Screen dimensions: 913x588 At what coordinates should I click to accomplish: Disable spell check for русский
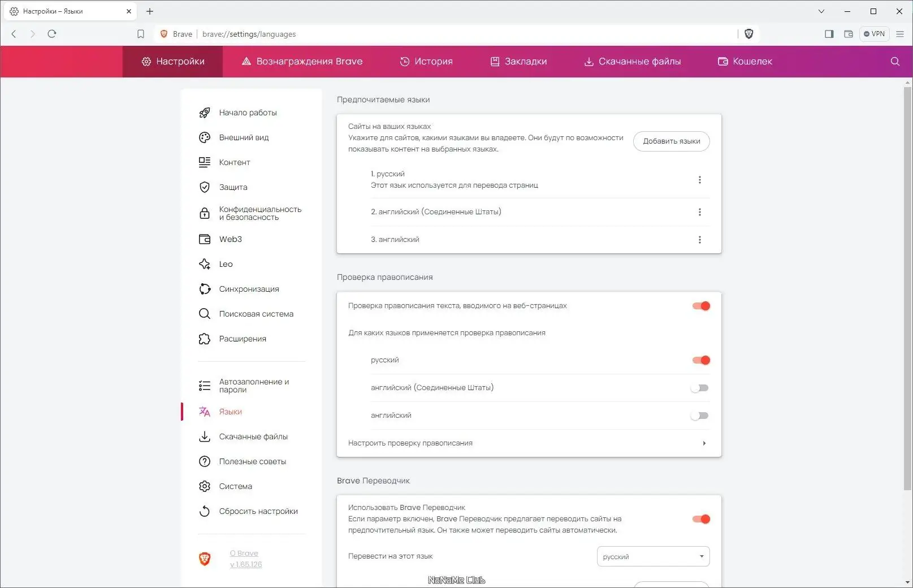tap(700, 360)
